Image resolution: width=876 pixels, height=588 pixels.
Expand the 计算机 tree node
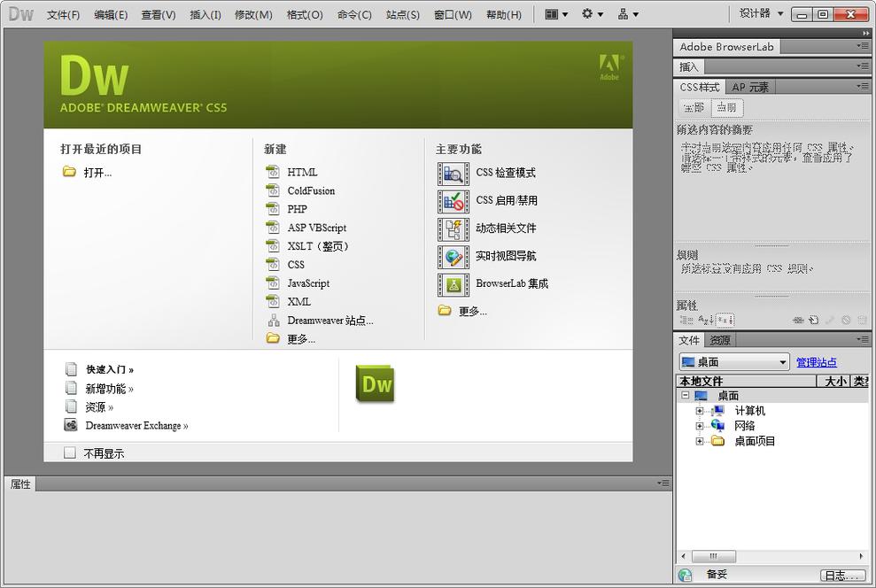(699, 410)
